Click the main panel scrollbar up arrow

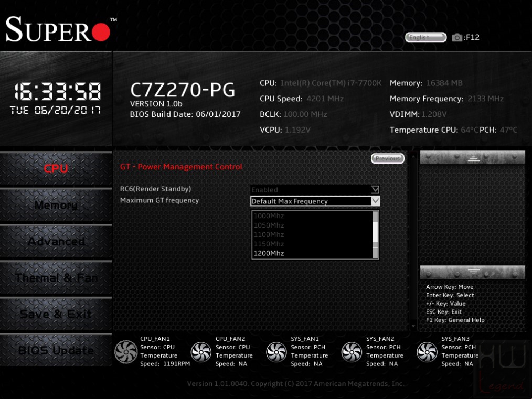pyautogui.click(x=413, y=156)
